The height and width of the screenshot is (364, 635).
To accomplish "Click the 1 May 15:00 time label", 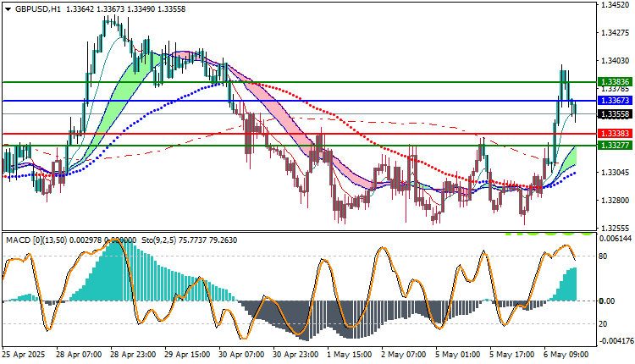I will [x=350, y=355].
